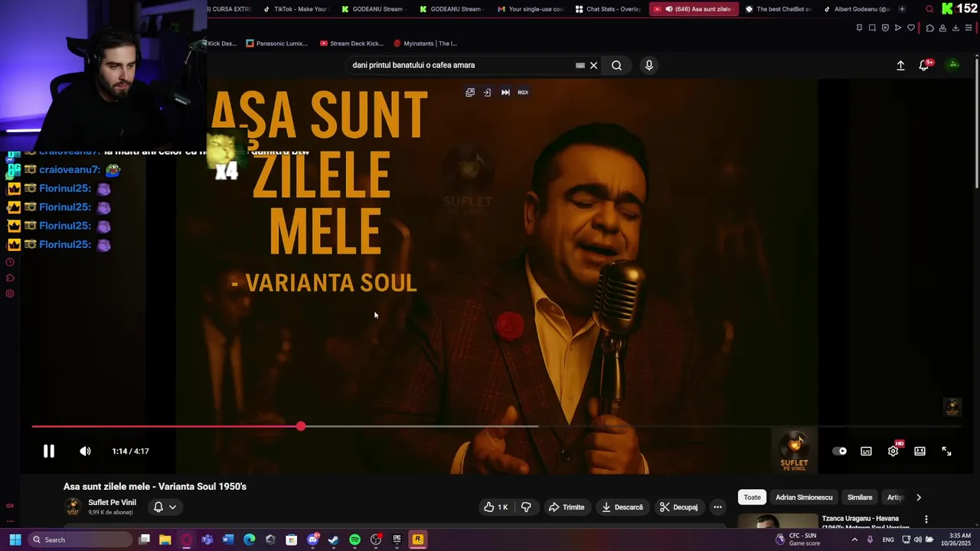This screenshot has width=980, height=551.
Task: Open the on-screen keyboard icon in the search box
Action: pos(580,65)
